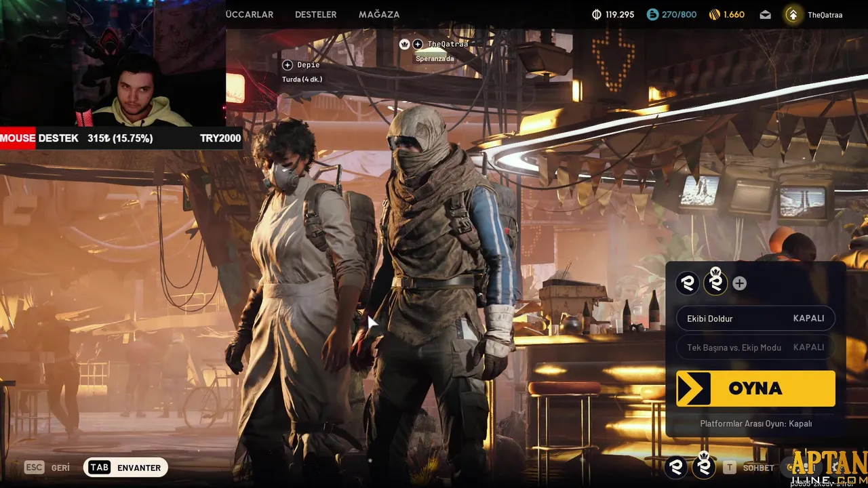
Task: Click the blue token icon beside 270/800
Action: point(652,14)
